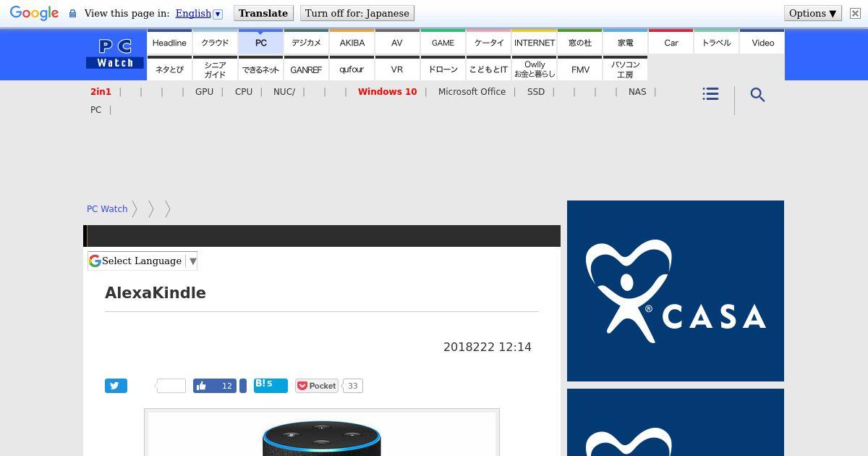Image resolution: width=868 pixels, height=456 pixels.
Task: Click the Echo speaker article image
Action: (x=322, y=433)
